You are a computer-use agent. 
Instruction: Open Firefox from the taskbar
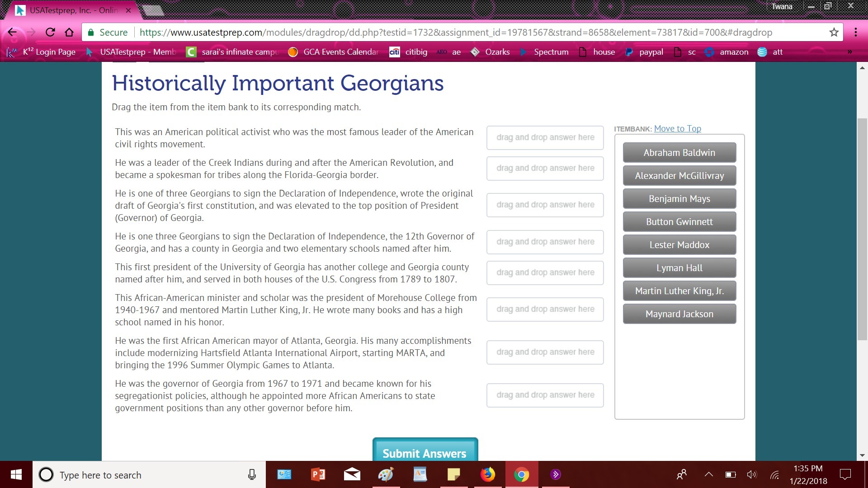[487, 474]
